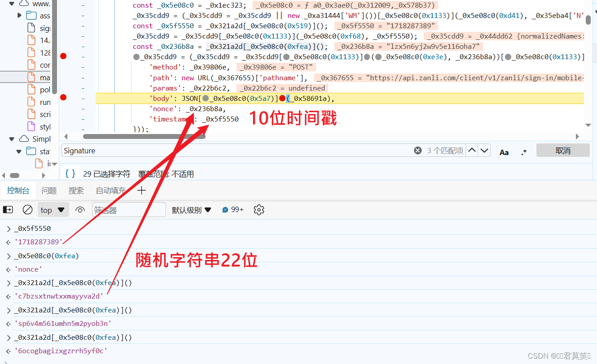This screenshot has width=597, height=364.
Task: Click the '3 个匹配项' match count
Action: pyautogui.click(x=445, y=151)
